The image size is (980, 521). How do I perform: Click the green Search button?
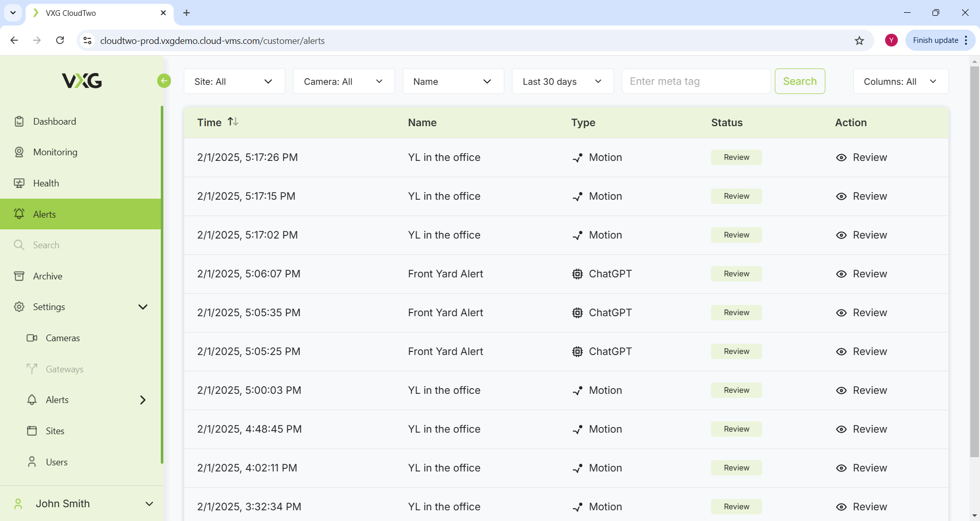click(x=799, y=81)
